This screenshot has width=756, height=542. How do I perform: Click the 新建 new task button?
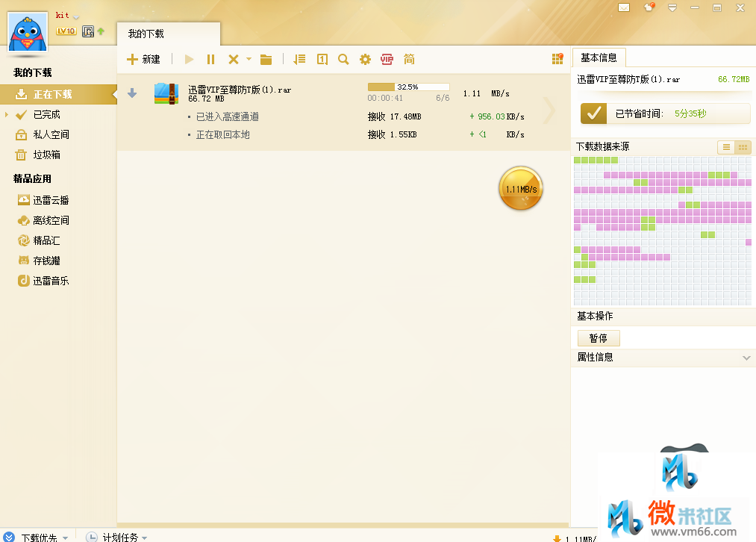tap(143, 59)
